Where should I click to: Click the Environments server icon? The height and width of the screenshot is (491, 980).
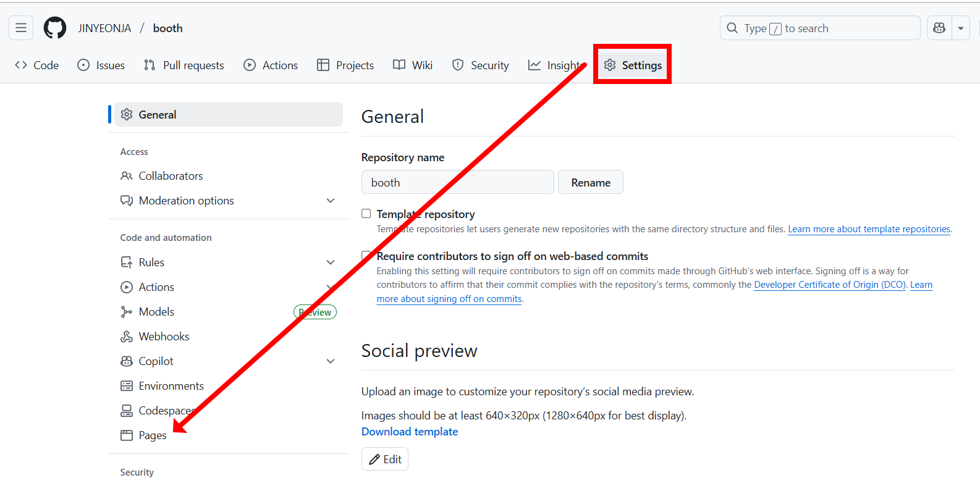pyautogui.click(x=127, y=386)
